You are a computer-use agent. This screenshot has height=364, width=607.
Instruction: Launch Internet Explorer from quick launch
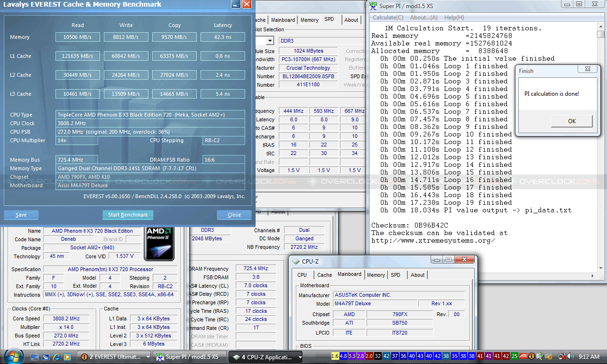click(57, 356)
